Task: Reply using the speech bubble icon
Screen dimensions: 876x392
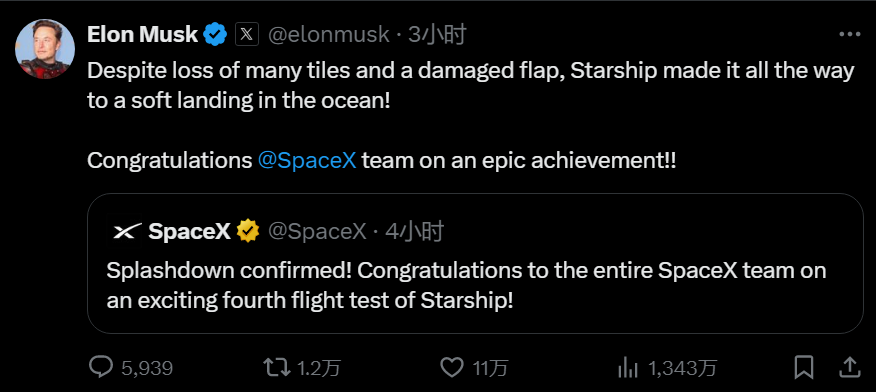Action: pyautogui.click(x=101, y=367)
